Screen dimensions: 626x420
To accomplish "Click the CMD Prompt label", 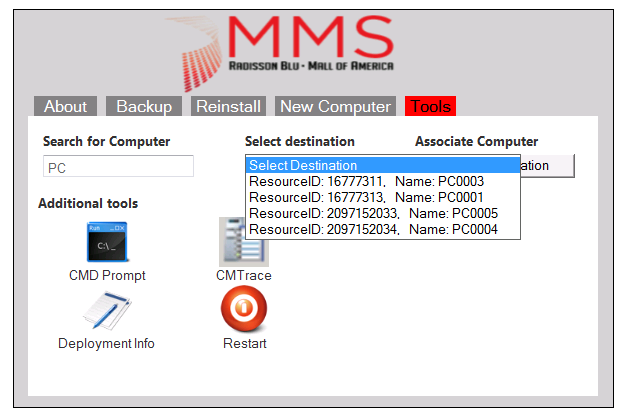I will pos(107,275).
